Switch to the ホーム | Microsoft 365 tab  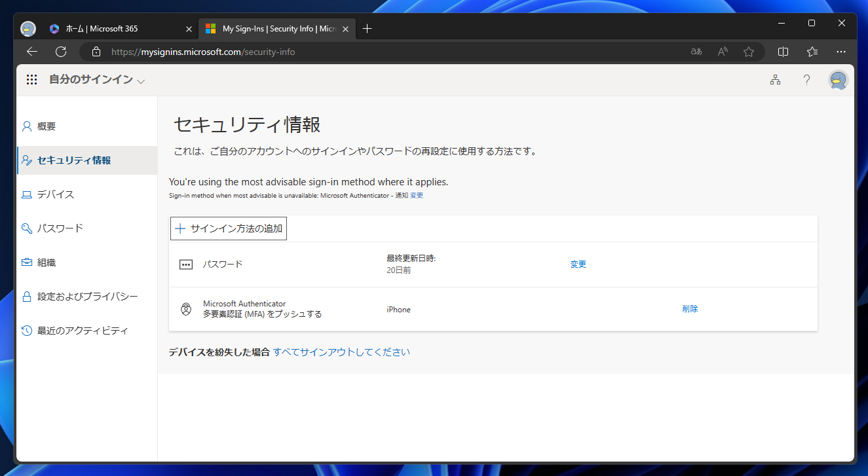(121, 29)
